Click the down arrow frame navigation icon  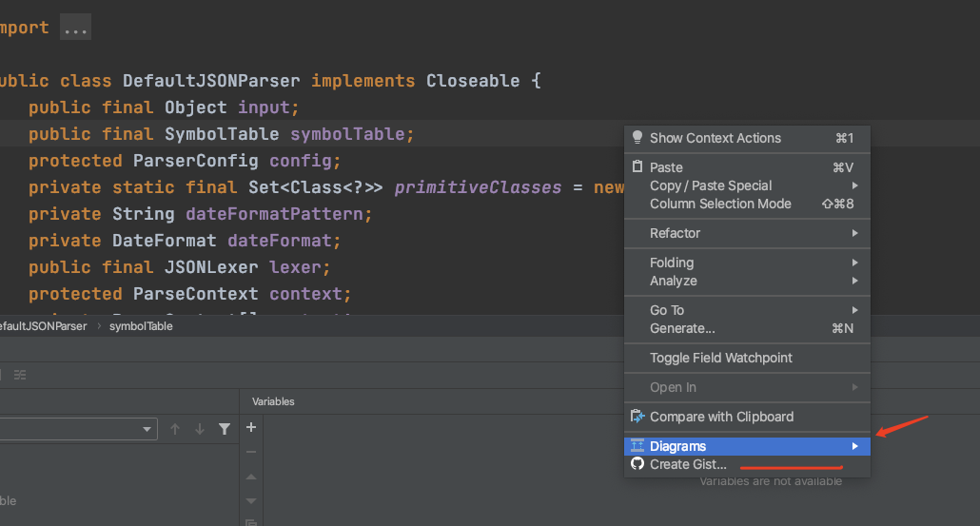pos(200,429)
